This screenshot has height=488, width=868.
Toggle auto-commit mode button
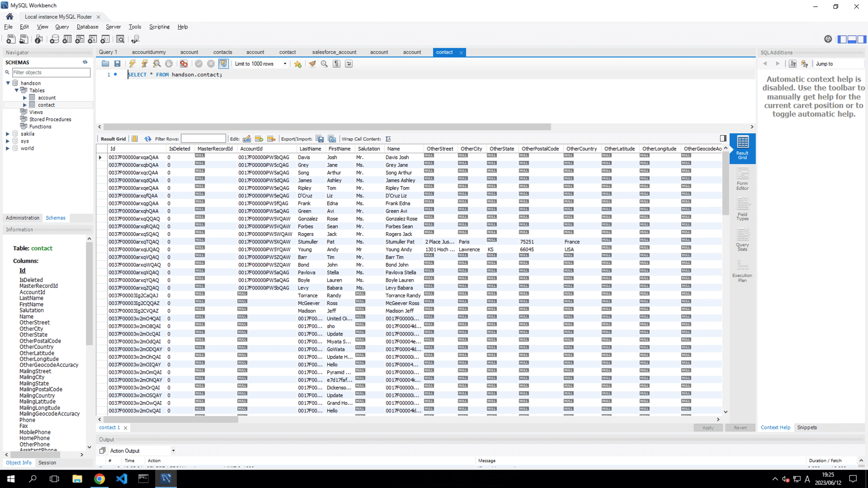click(223, 64)
